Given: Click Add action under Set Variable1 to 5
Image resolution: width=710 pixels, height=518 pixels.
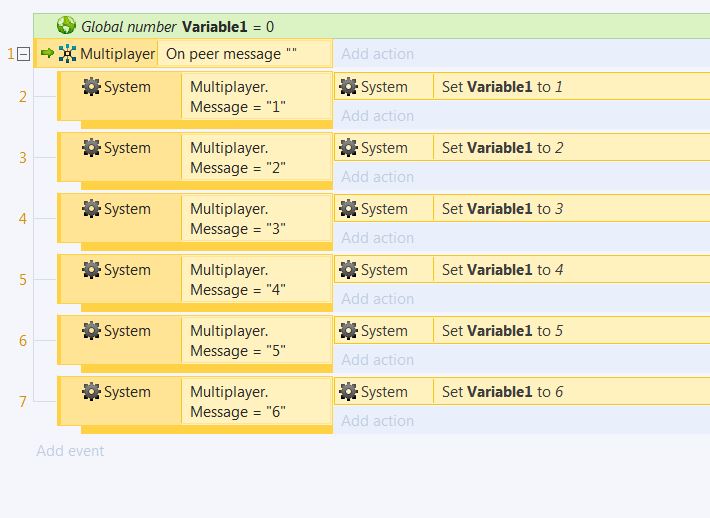Looking at the screenshot, I should (x=378, y=360).
